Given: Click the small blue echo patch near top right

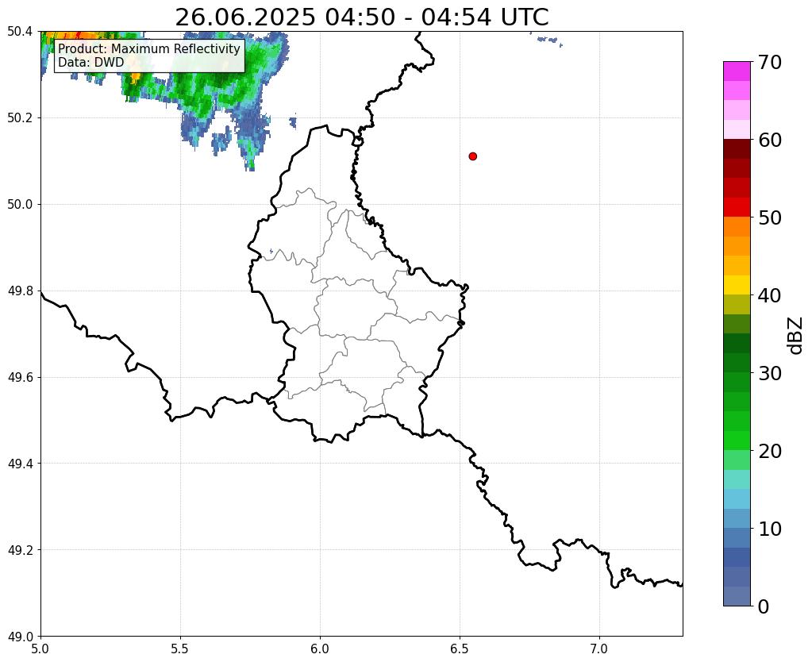Looking at the screenshot, I should tap(549, 40).
